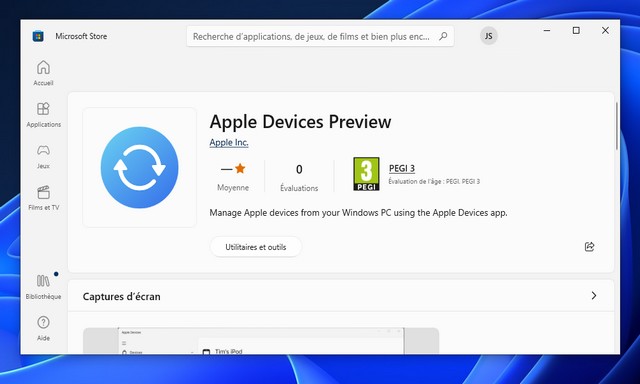
Task: Open the Apple Inc. publisher link
Action: coord(229,142)
